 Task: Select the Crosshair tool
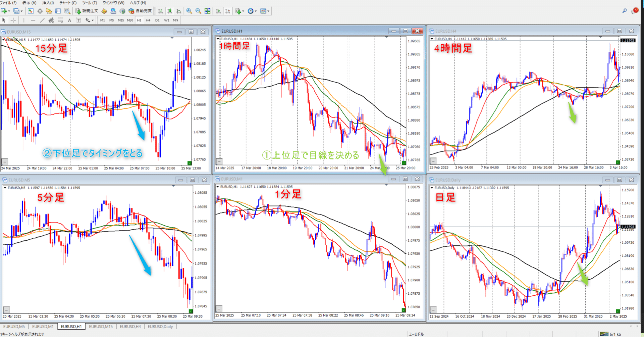click(13, 20)
